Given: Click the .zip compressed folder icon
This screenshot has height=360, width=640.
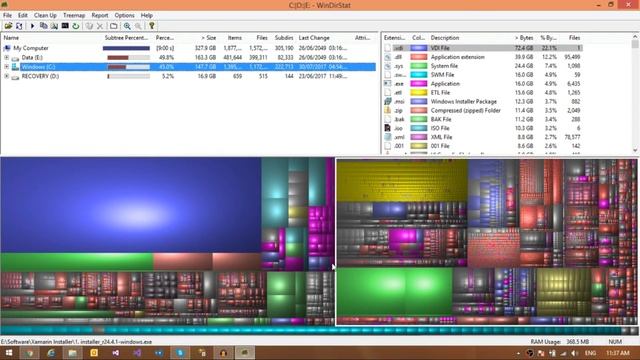Looking at the screenshot, I should coord(388,110).
